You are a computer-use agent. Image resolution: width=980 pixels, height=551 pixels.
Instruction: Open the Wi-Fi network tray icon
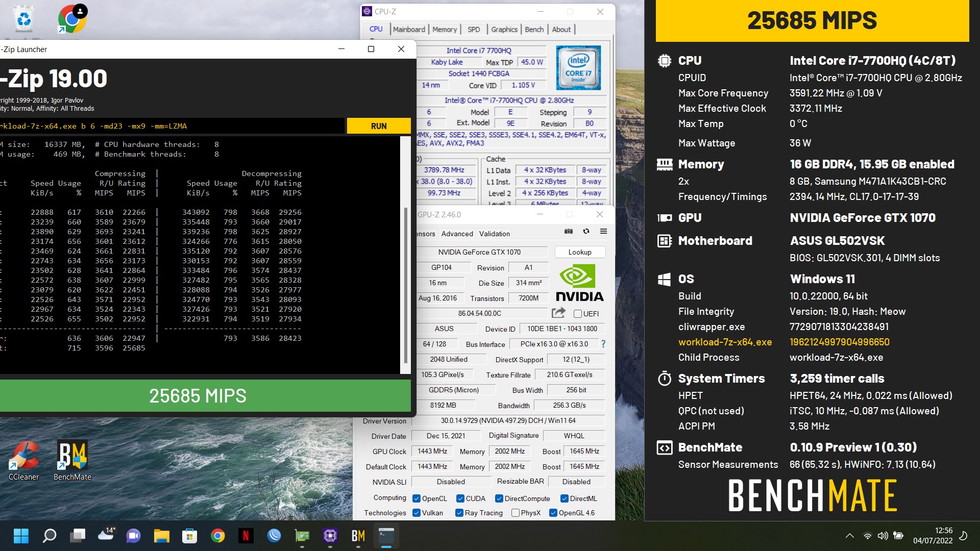(x=867, y=536)
